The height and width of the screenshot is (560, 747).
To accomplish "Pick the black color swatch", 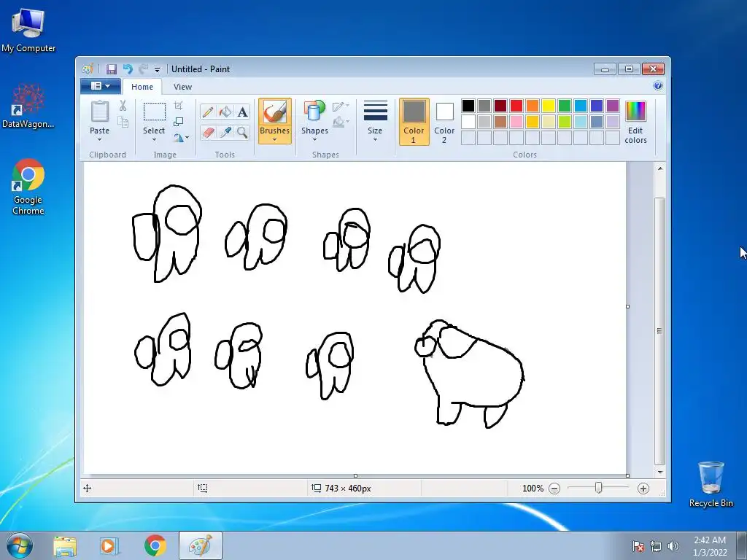I will [468, 105].
